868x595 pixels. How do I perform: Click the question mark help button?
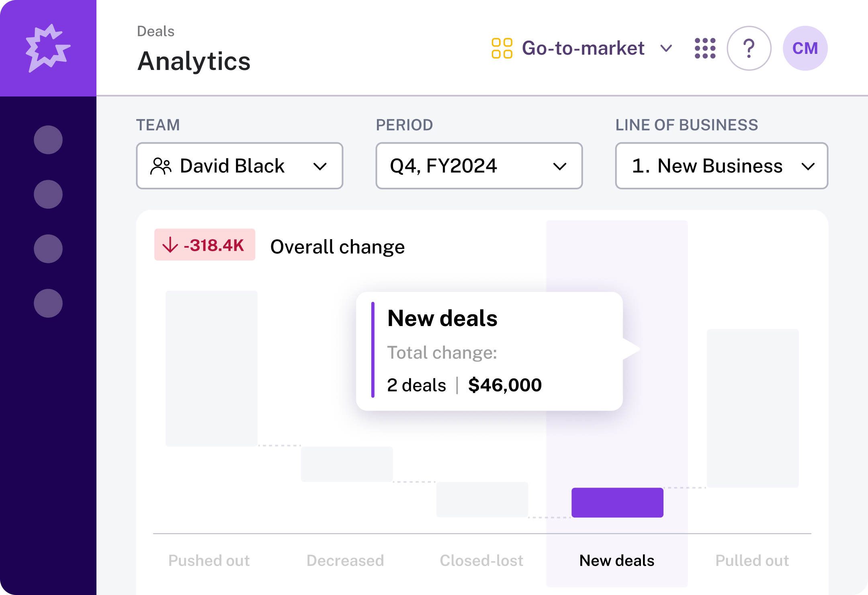coord(749,48)
